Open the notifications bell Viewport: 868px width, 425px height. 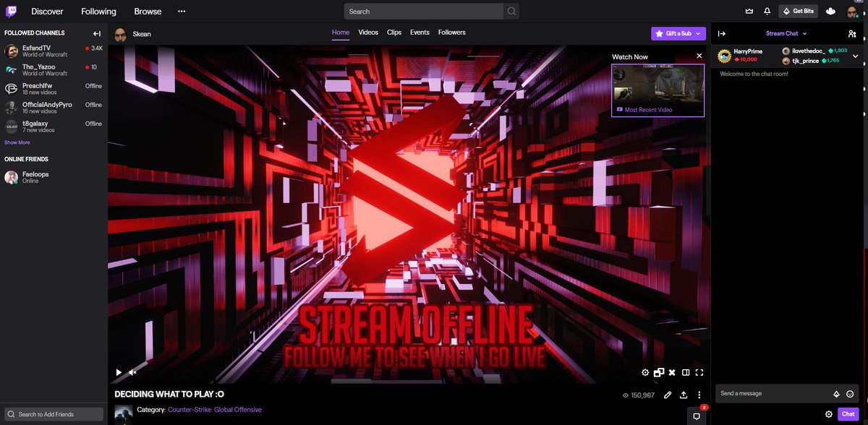(x=767, y=12)
